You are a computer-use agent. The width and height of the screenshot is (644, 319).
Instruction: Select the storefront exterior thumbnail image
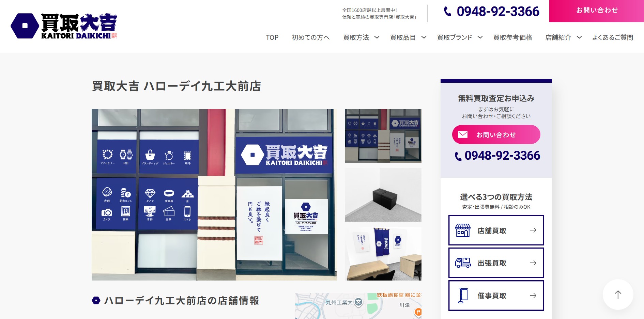pos(383,136)
